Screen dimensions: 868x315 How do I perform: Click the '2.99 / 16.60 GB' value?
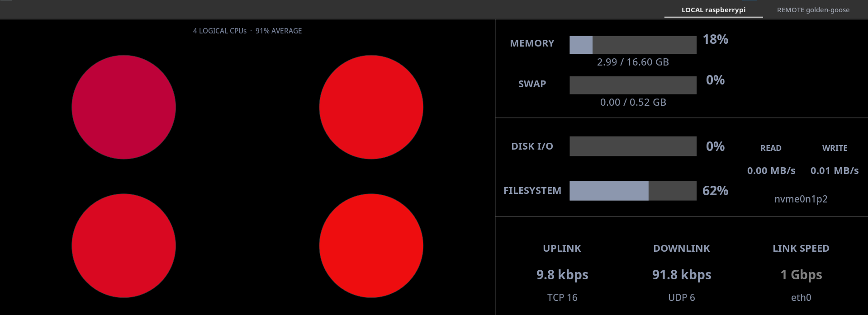[633, 62]
